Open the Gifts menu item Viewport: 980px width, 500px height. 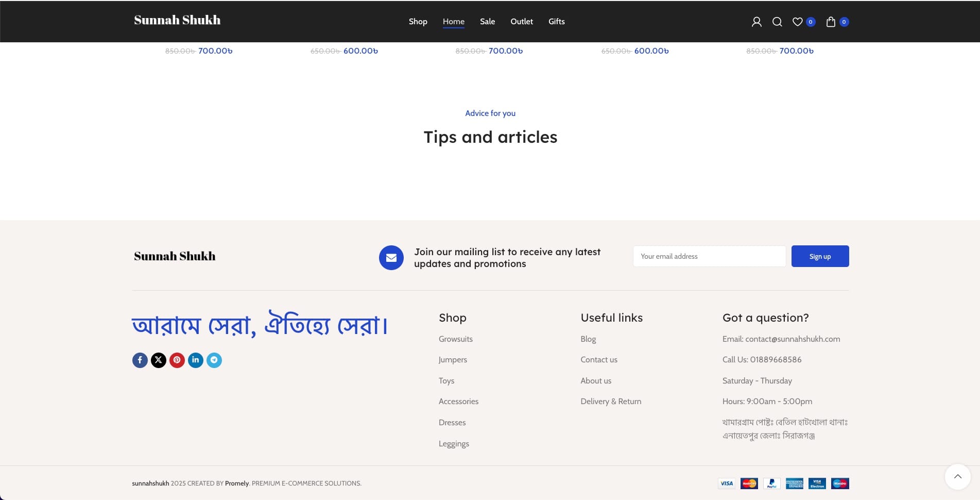point(556,22)
